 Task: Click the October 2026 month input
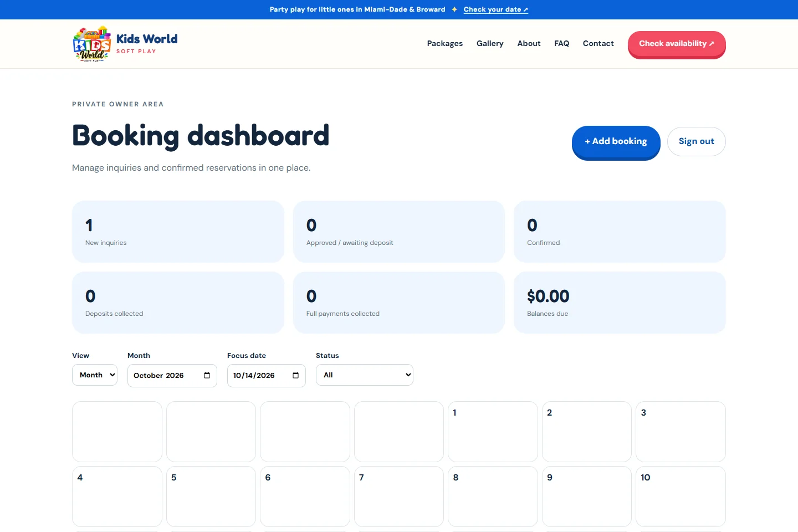172,375
